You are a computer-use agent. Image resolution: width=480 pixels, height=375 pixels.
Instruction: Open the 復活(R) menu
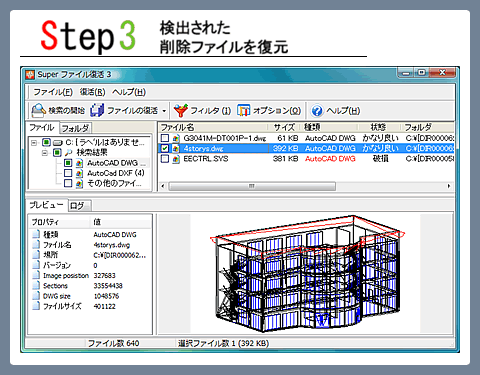tap(92, 92)
